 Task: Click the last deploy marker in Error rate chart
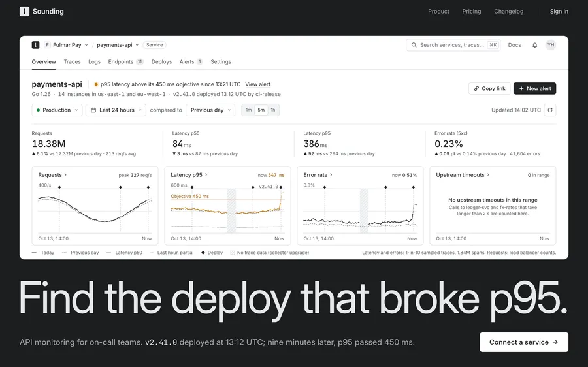(414, 187)
